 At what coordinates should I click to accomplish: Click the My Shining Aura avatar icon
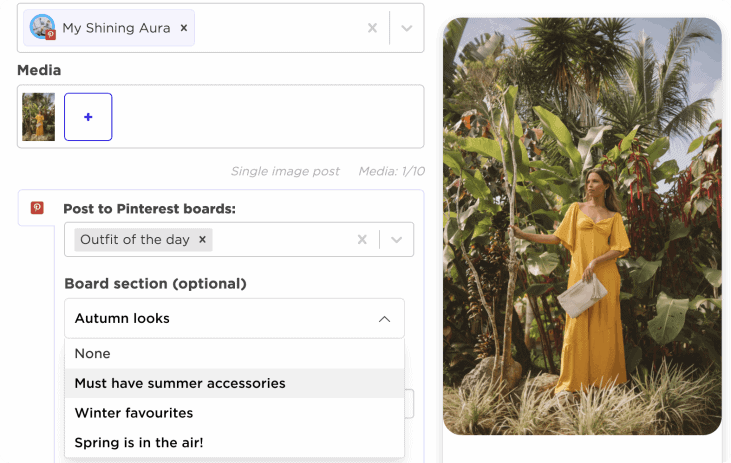(42, 27)
